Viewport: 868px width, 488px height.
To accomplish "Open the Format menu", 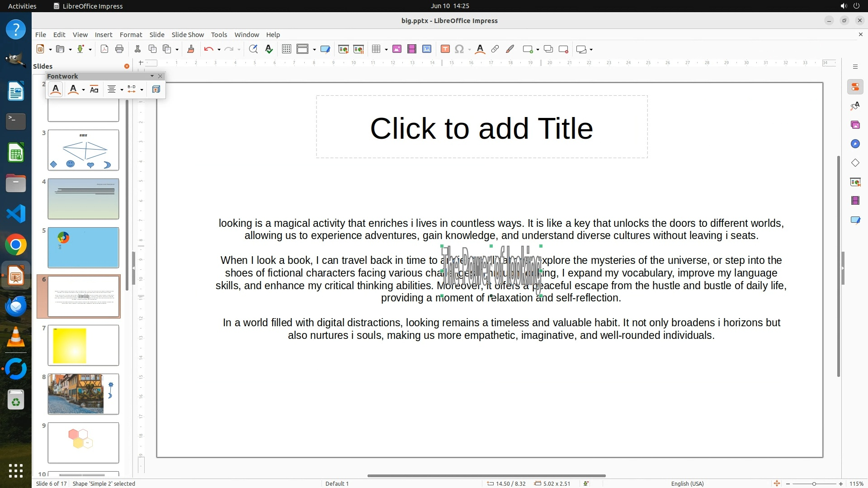I will 131,35.
